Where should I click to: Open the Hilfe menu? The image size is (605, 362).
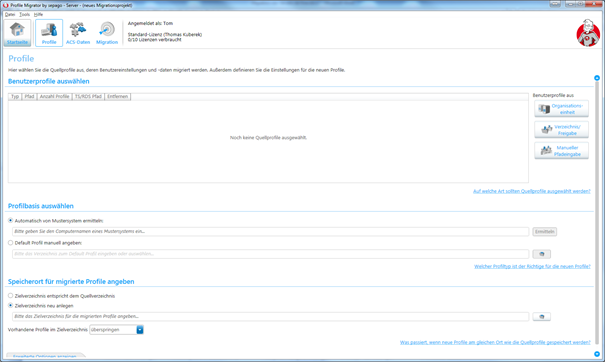coord(38,14)
